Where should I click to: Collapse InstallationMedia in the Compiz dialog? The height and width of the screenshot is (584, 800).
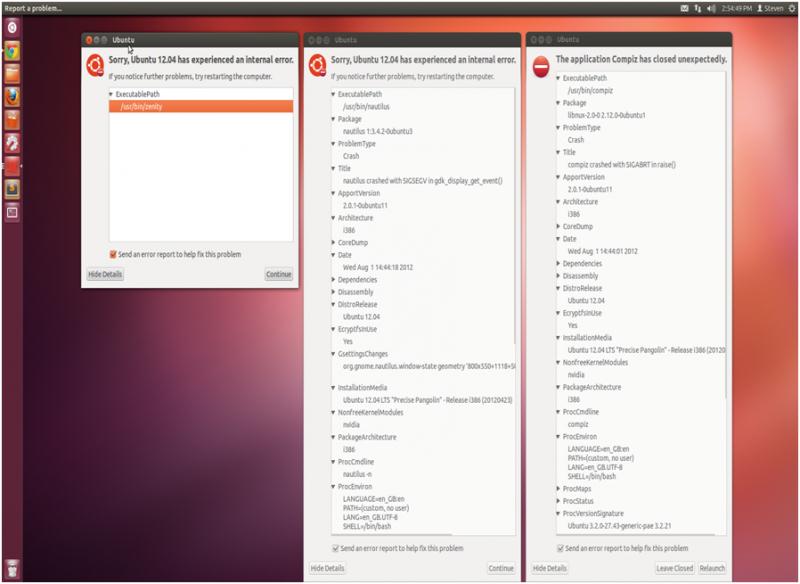pyautogui.click(x=558, y=338)
